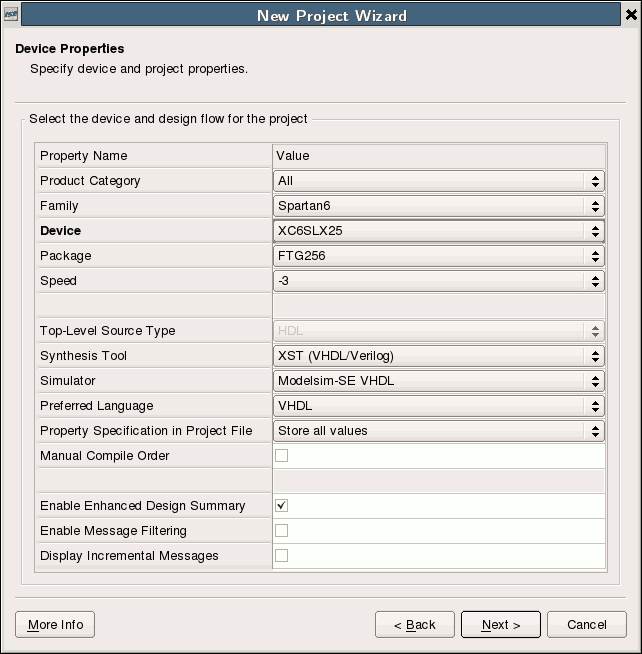The height and width of the screenshot is (654, 642).
Task: Close the New Project Wizard window
Action: tap(631, 15)
